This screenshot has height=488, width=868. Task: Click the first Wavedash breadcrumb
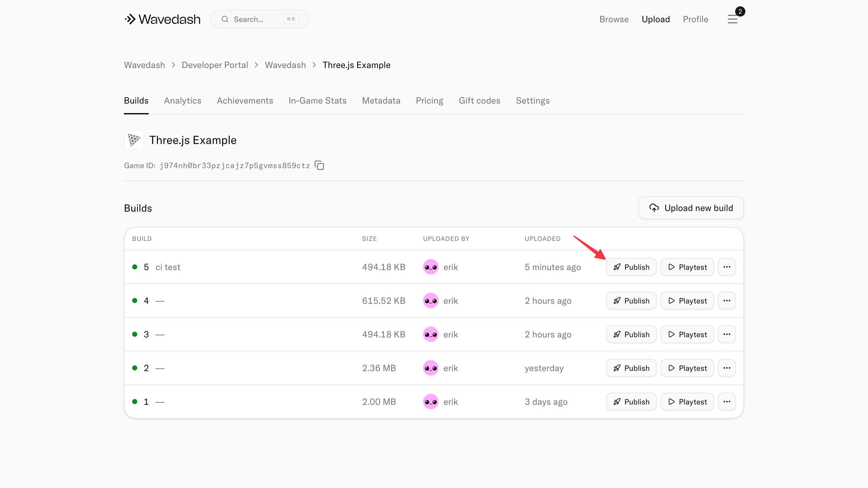[x=144, y=65]
